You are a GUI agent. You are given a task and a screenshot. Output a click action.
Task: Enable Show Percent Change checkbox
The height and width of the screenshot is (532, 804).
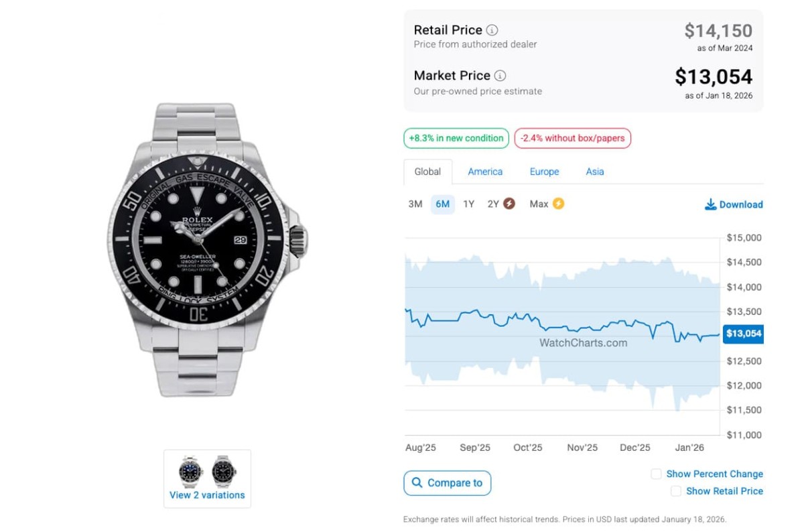657,474
